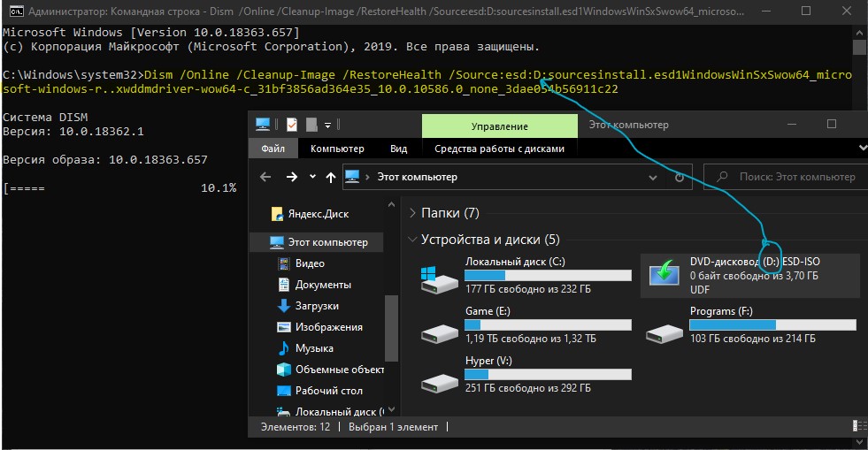868x450 pixels.
Task: Maximize the Command Prompt window
Action: (806, 11)
